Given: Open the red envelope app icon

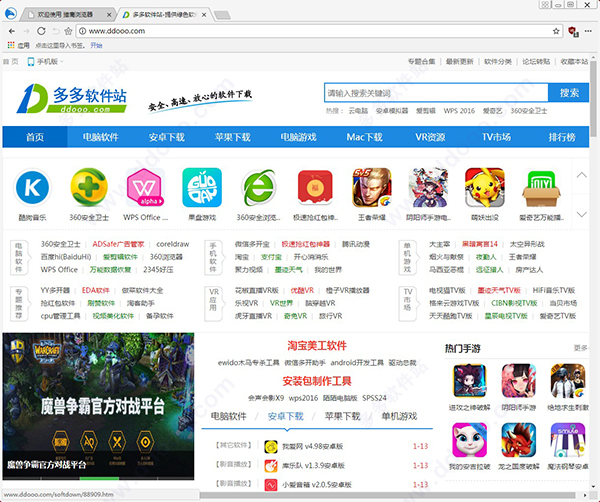Looking at the screenshot, I should pos(315,187).
